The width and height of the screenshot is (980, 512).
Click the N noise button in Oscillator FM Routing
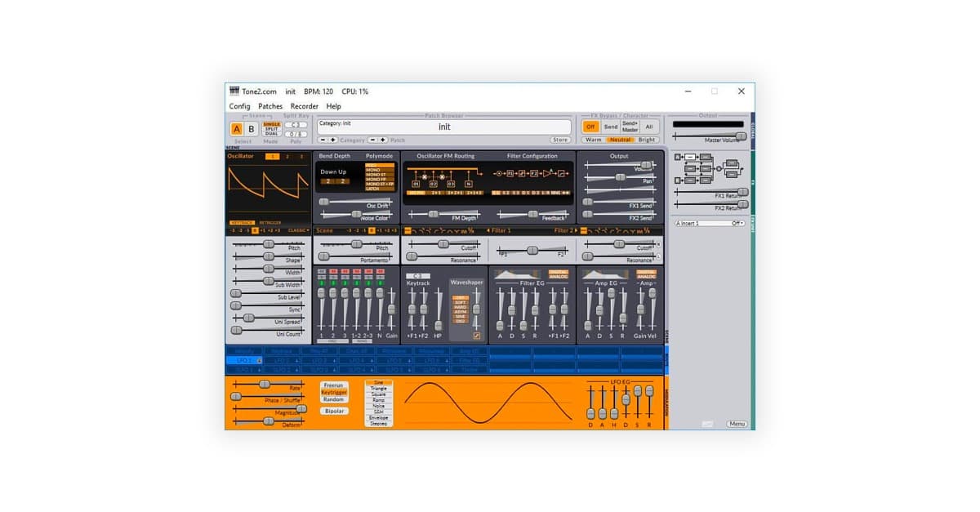tap(468, 184)
